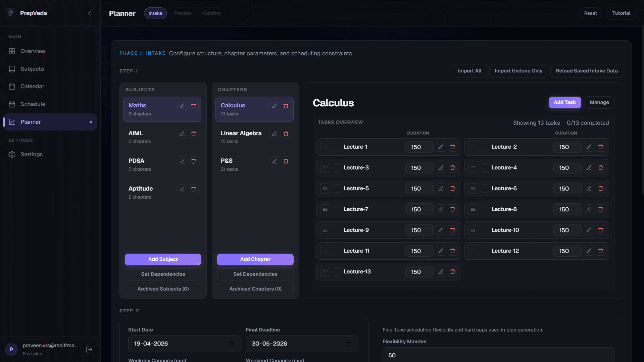
Task: Delete the Linear Algebra chapter
Action: tap(286, 134)
